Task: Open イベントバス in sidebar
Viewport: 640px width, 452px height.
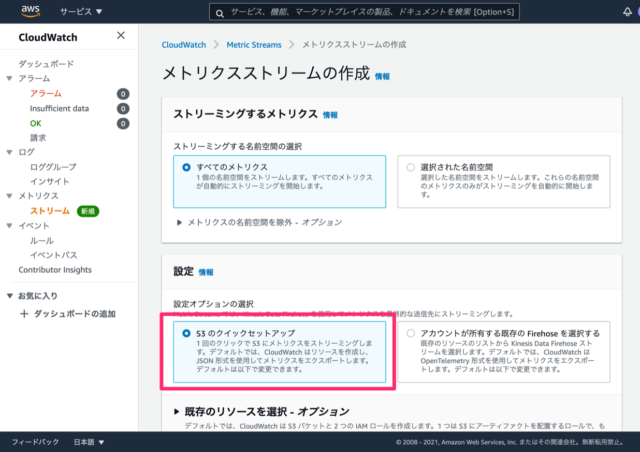Action: point(53,255)
